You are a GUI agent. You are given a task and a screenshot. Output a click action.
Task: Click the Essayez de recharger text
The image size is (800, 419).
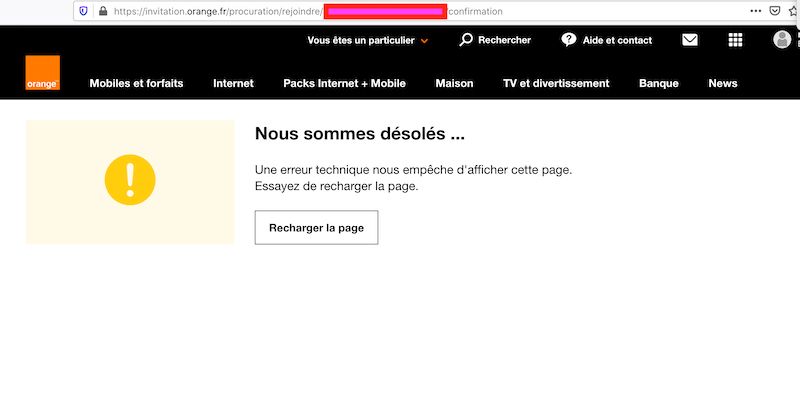click(x=336, y=186)
